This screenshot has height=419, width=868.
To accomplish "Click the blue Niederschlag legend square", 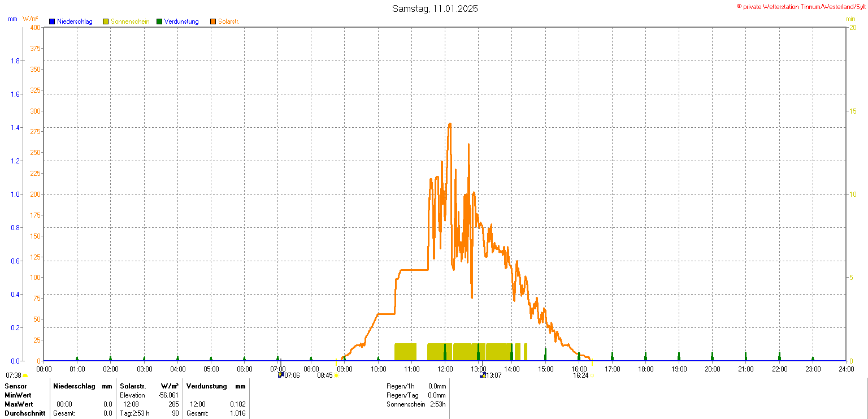I will point(52,21).
